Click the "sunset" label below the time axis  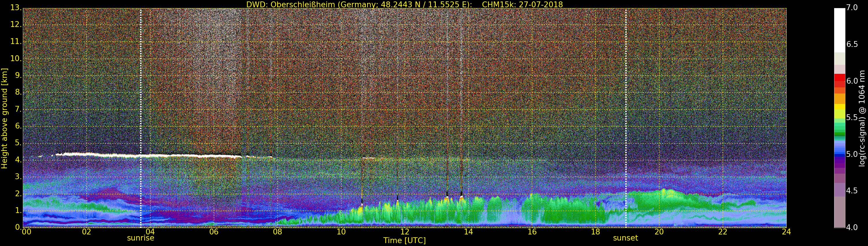(625, 238)
